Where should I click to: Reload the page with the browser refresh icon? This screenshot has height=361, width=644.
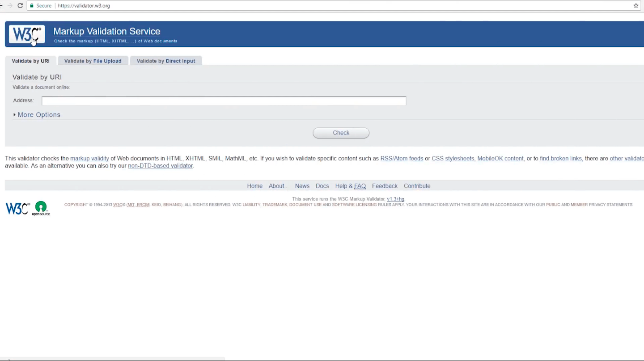coord(20,6)
